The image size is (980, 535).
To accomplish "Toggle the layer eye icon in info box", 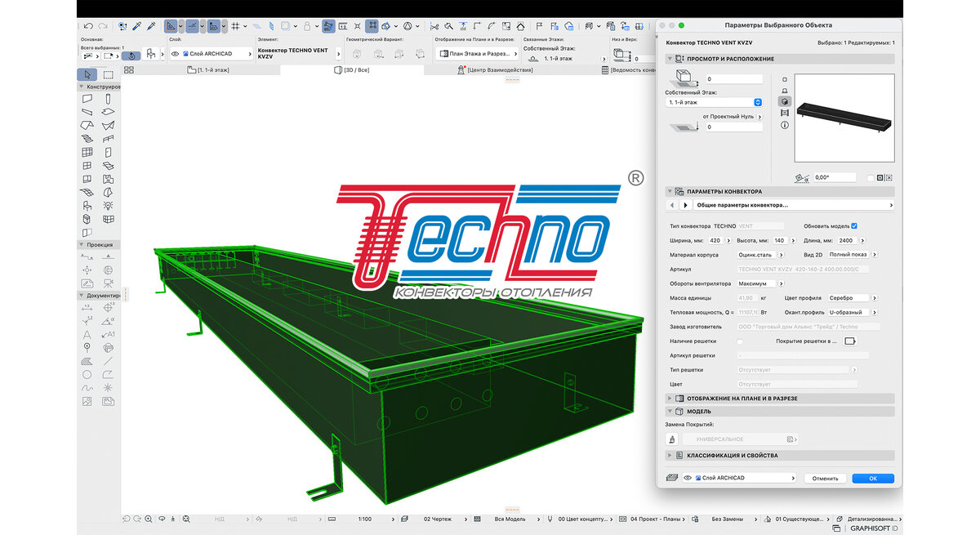I will (x=176, y=54).
